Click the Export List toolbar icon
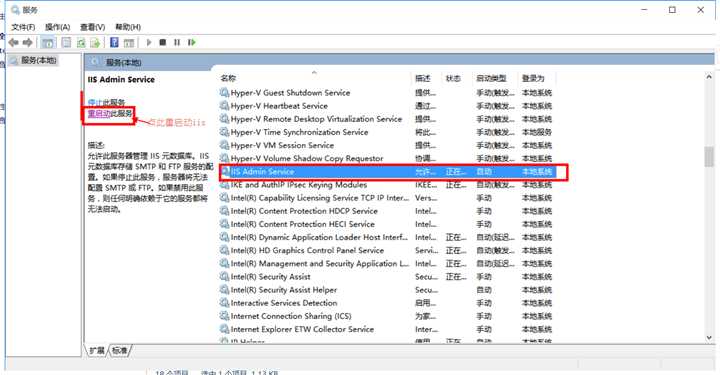The image size is (720, 375). click(x=95, y=43)
